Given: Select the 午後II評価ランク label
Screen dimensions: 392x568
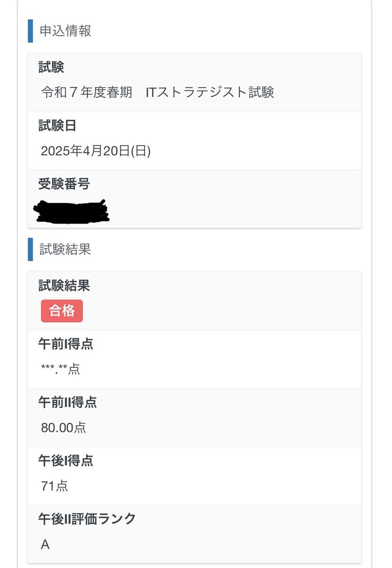Looking at the screenshot, I should pos(87,519).
